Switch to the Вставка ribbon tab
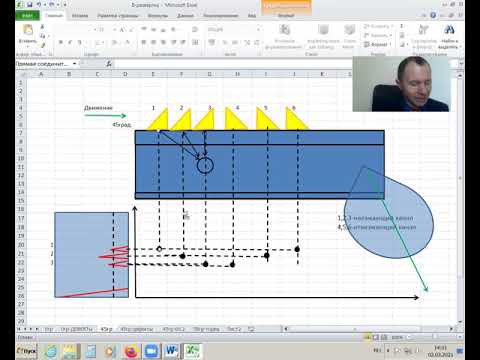The height and width of the screenshot is (360, 480). click(x=80, y=16)
